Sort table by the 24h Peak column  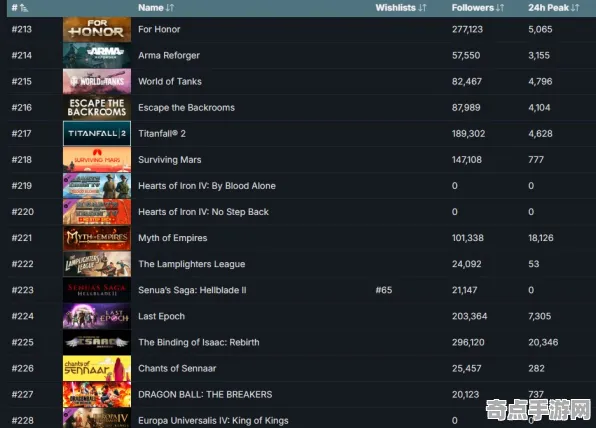(x=553, y=8)
